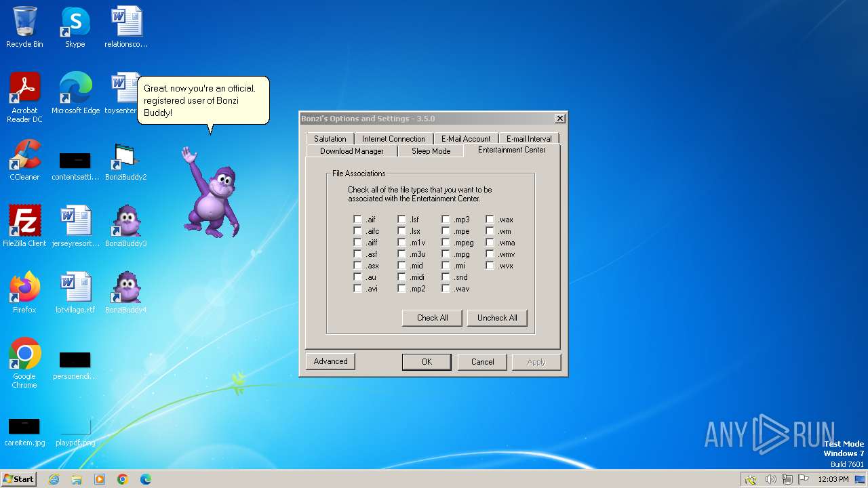
Task: Open File Explorer in the taskbar
Action: pos(77,479)
